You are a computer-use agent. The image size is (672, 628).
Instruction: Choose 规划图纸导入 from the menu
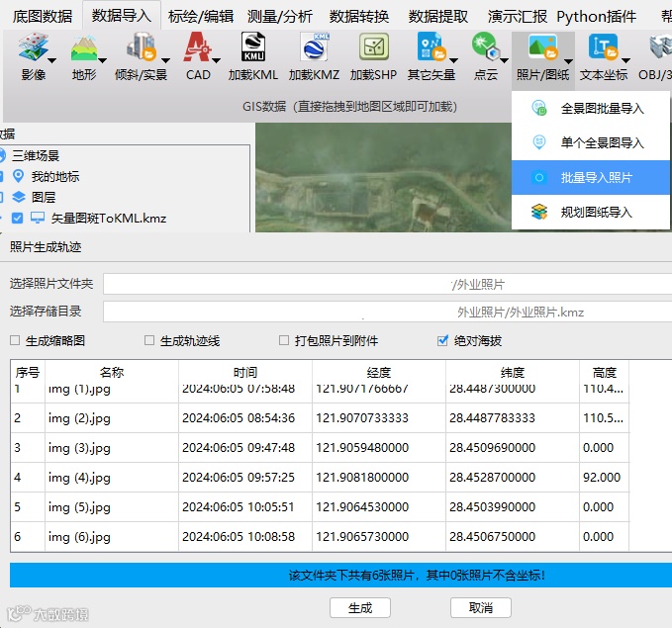click(x=591, y=212)
